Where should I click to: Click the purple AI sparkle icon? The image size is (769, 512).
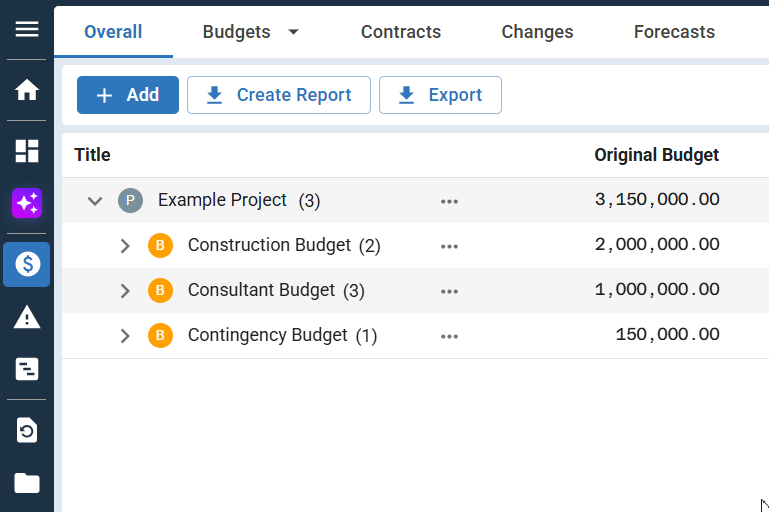click(27, 204)
